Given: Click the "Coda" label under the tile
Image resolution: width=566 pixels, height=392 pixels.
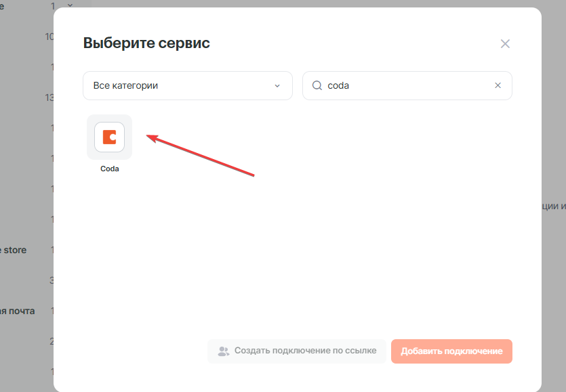Looking at the screenshot, I should 109,169.
